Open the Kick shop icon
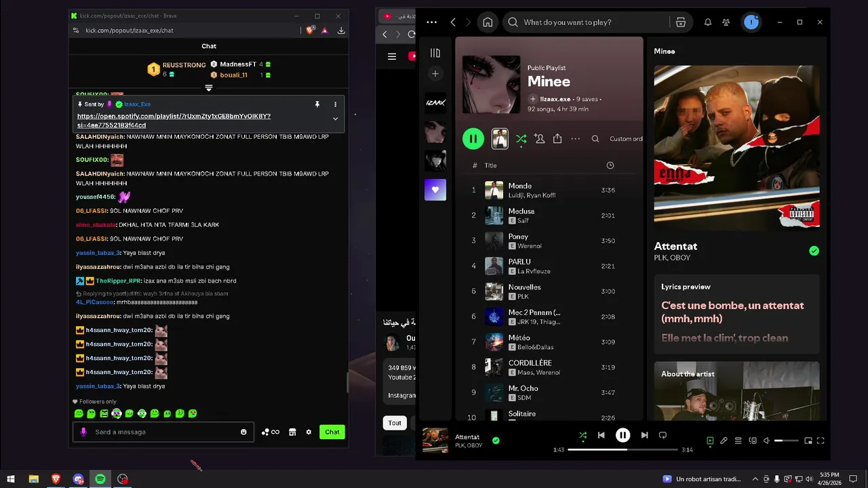The image size is (868, 488). pyautogui.click(x=292, y=432)
